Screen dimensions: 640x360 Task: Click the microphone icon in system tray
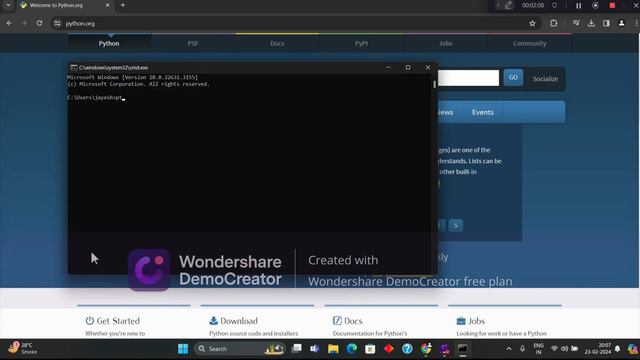pos(522,349)
